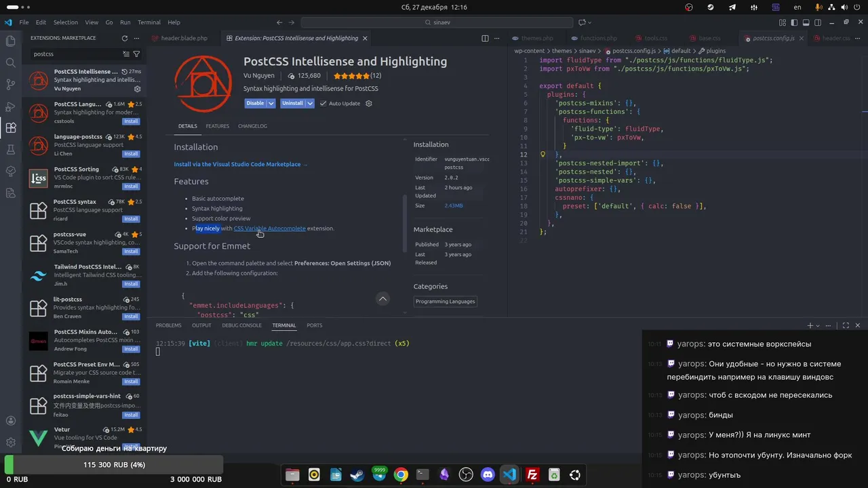The height and width of the screenshot is (488, 868).
Task: Clear extensions search results
Action: pyautogui.click(x=126, y=54)
